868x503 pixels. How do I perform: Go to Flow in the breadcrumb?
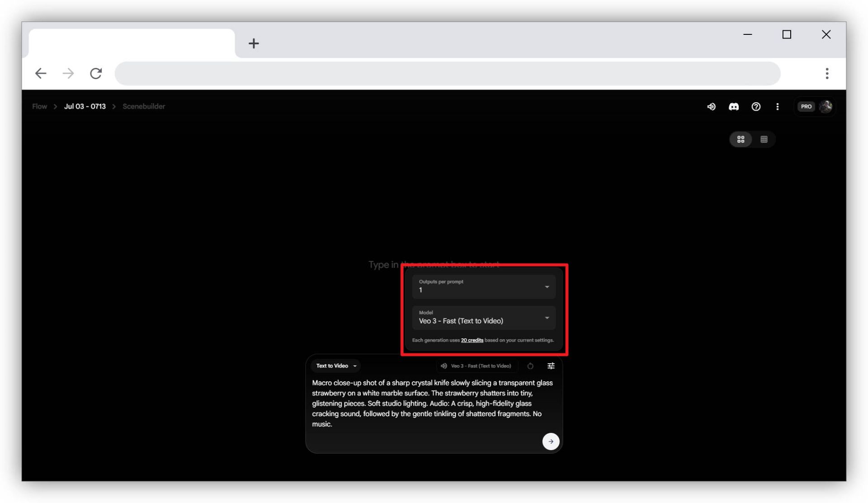pos(39,106)
